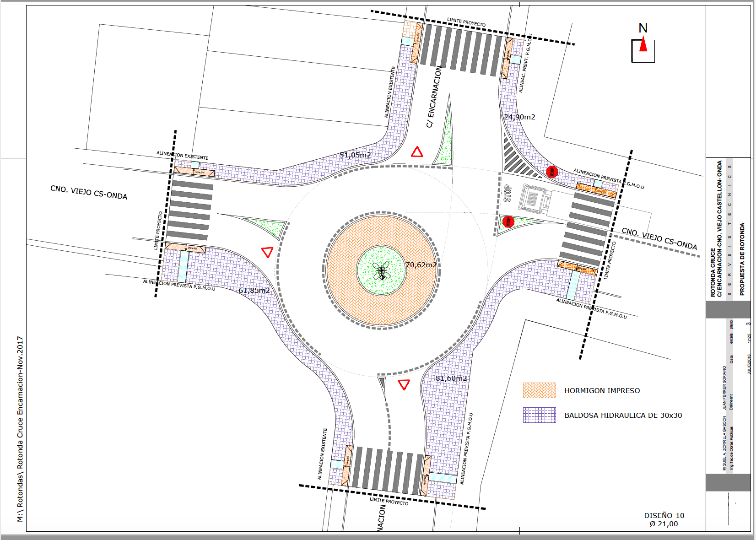This screenshot has width=756, height=540.
Task: Click the lower red STOP sign on east splitter island
Action: click(508, 222)
